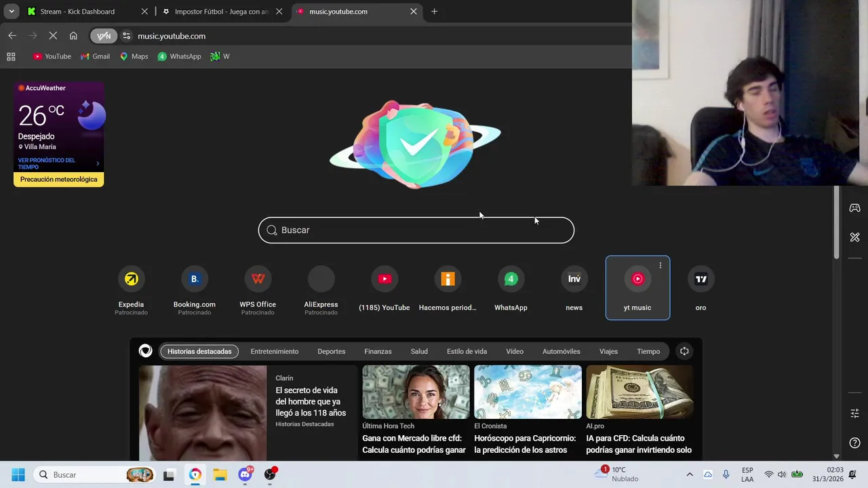Open site settings icon beside the URL
868x488 pixels.
coord(126,36)
